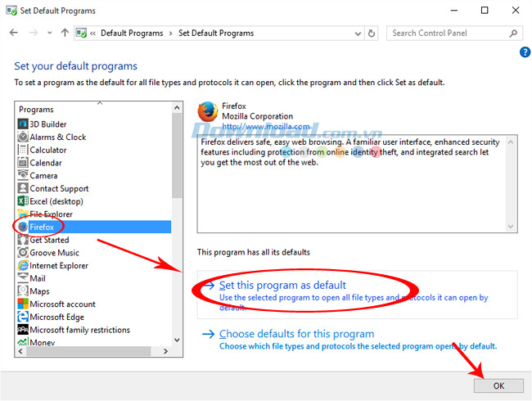This screenshot has width=532, height=401.
Task: Click the address bar double-chevron menu
Action: 92,34
